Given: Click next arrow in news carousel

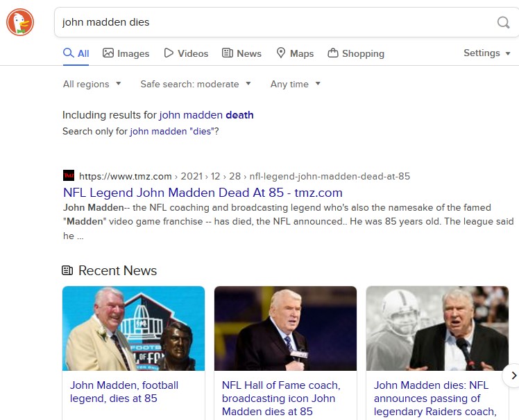Looking at the screenshot, I should coord(513,376).
